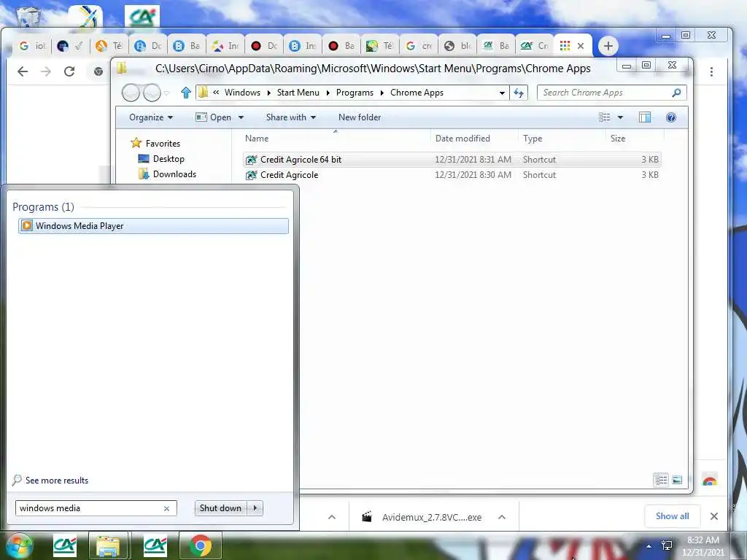Close the Chrome downloads bar
Screen dimensions: 747x560
click(x=713, y=516)
